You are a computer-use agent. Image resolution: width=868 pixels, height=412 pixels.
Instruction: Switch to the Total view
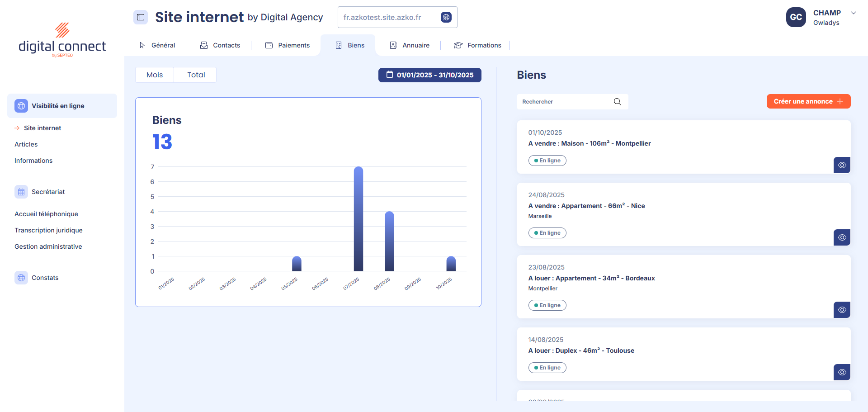[x=196, y=75]
